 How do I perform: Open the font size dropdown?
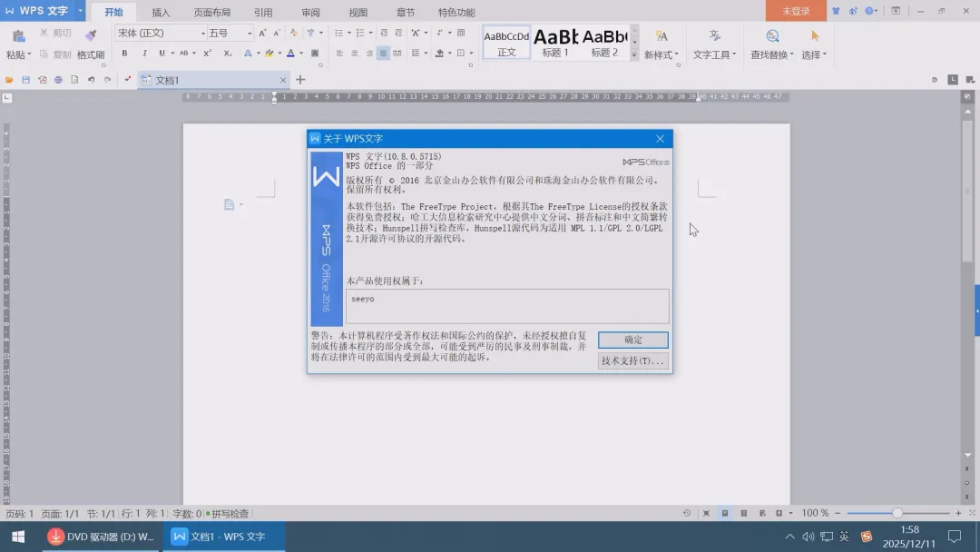(x=250, y=33)
